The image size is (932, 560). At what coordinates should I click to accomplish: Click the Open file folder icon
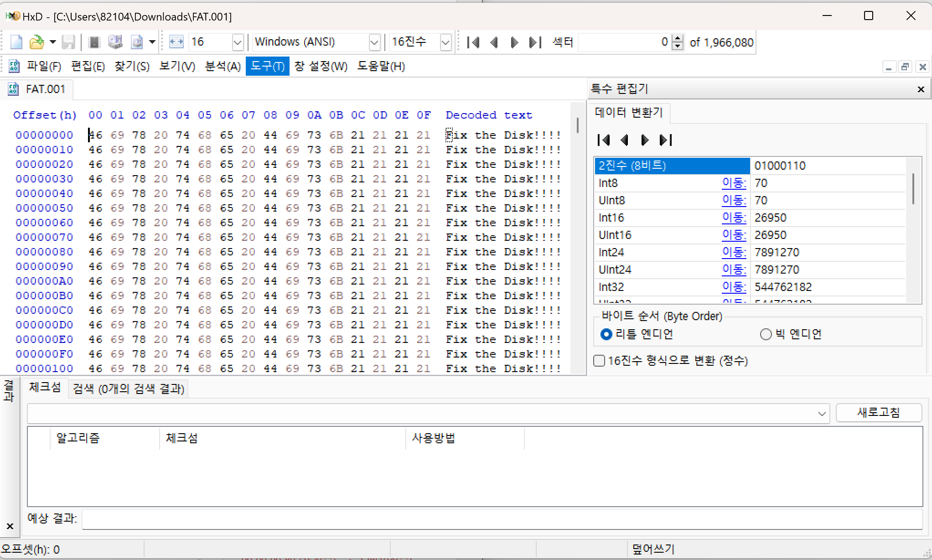[x=36, y=42]
